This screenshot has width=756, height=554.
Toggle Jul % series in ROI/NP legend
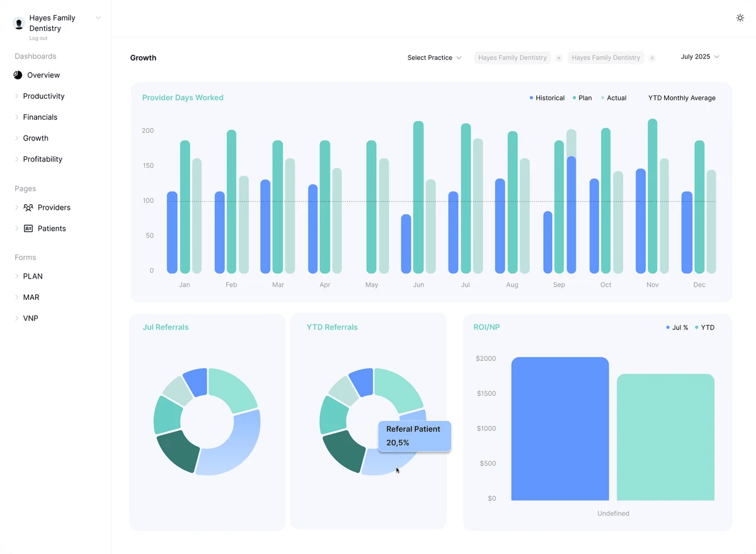pyautogui.click(x=677, y=327)
